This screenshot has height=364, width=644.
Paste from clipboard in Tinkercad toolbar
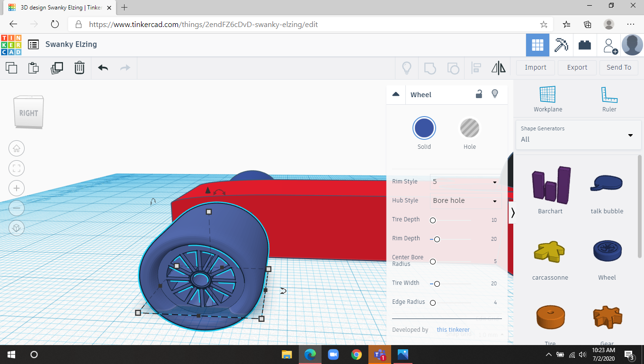point(34,68)
